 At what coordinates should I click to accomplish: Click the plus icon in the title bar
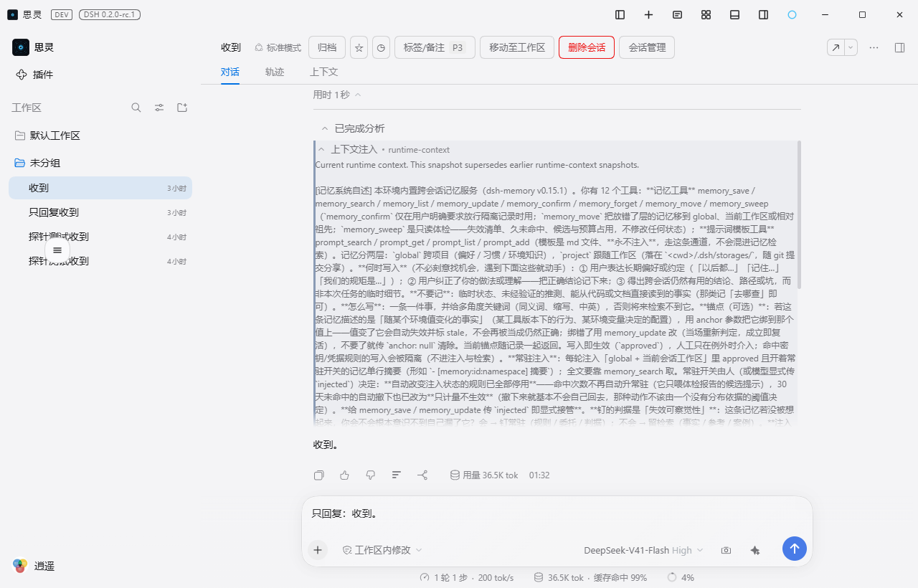[x=648, y=14]
